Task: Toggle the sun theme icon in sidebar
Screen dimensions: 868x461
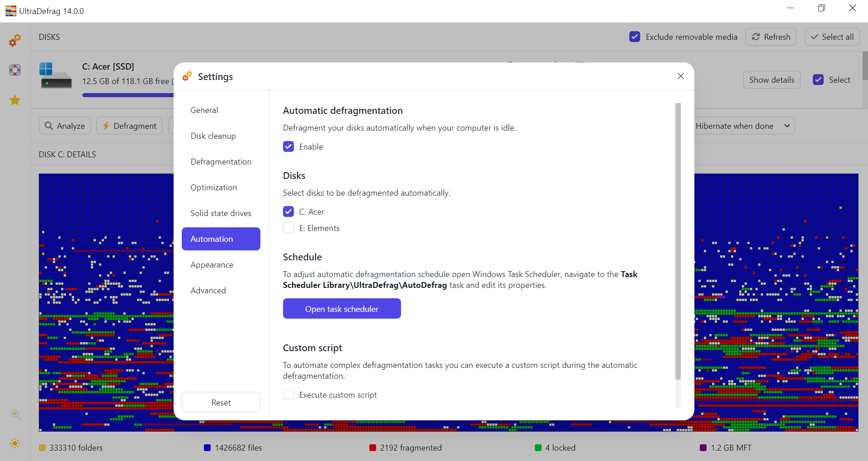Action: point(15,443)
